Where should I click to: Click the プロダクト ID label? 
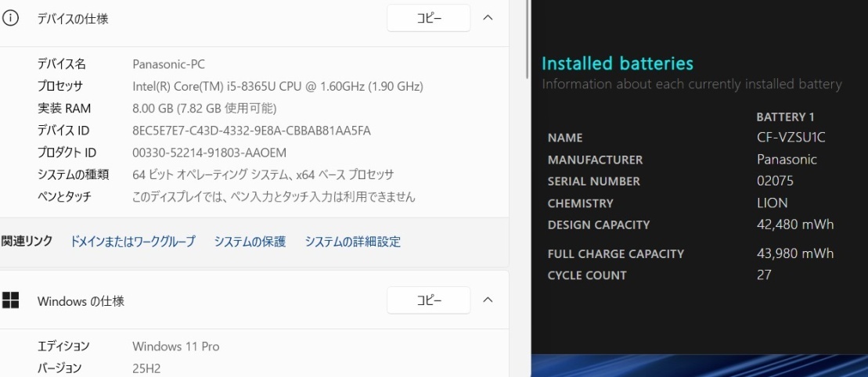pyautogui.click(x=67, y=153)
